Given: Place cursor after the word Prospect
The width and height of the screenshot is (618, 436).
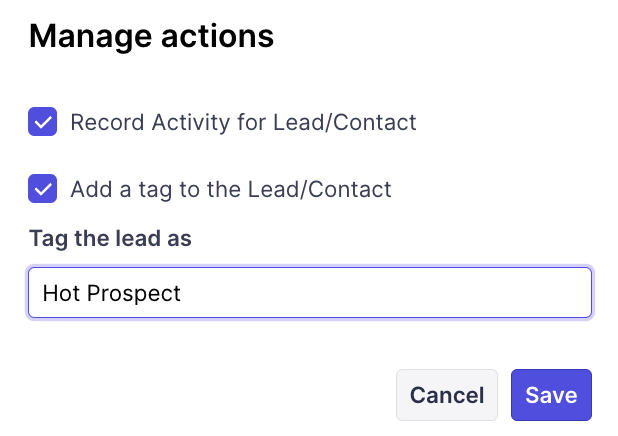Looking at the screenshot, I should 183,293.
